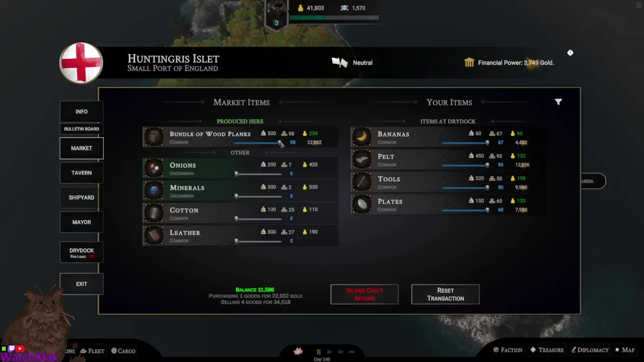Viewport: 644px width, 362px height.
Task: Select the Onions market item icon
Action: click(x=153, y=168)
